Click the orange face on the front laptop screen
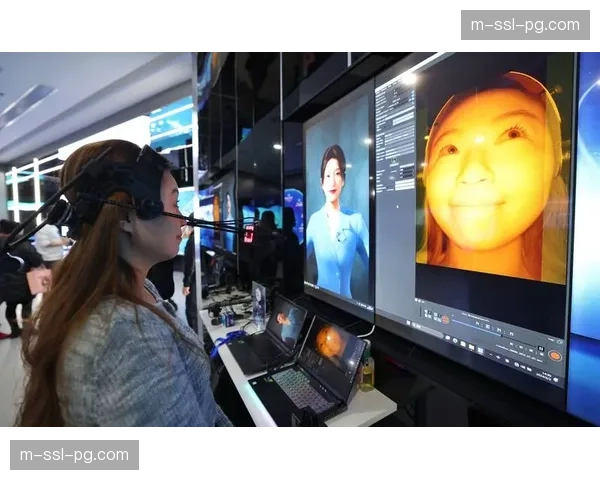This screenshot has height=480, width=600. tap(330, 342)
